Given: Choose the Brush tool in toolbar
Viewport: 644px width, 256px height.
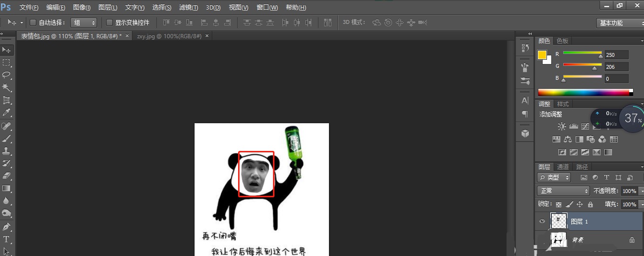Looking at the screenshot, I should (7, 139).
